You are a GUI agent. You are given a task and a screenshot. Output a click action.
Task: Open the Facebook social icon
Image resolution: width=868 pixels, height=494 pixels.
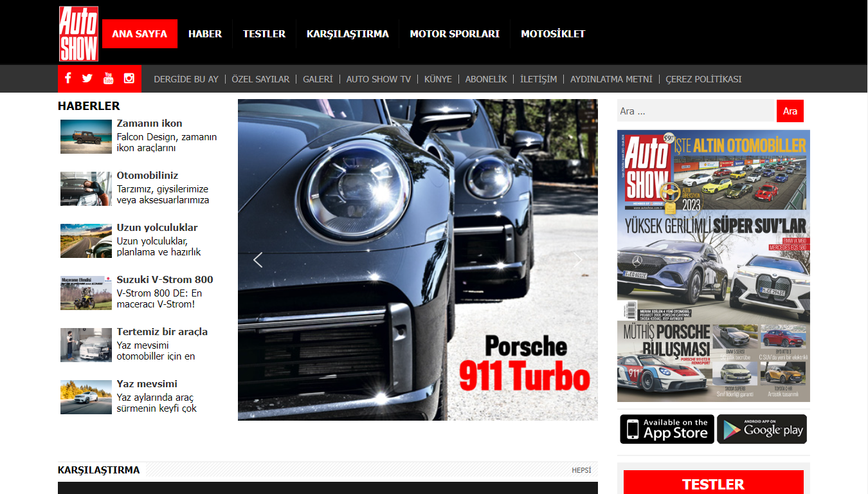click(x=68, y=78)
